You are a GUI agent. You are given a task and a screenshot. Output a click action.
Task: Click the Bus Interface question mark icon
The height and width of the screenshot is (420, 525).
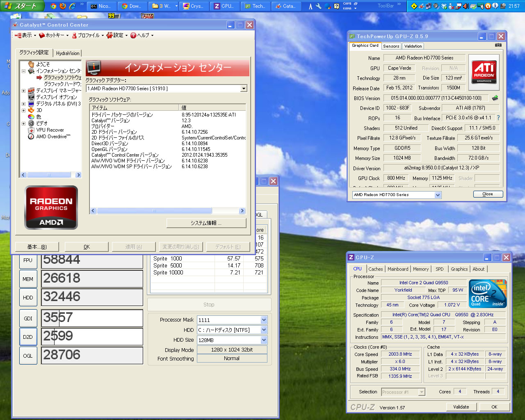[x=498, y=118]
